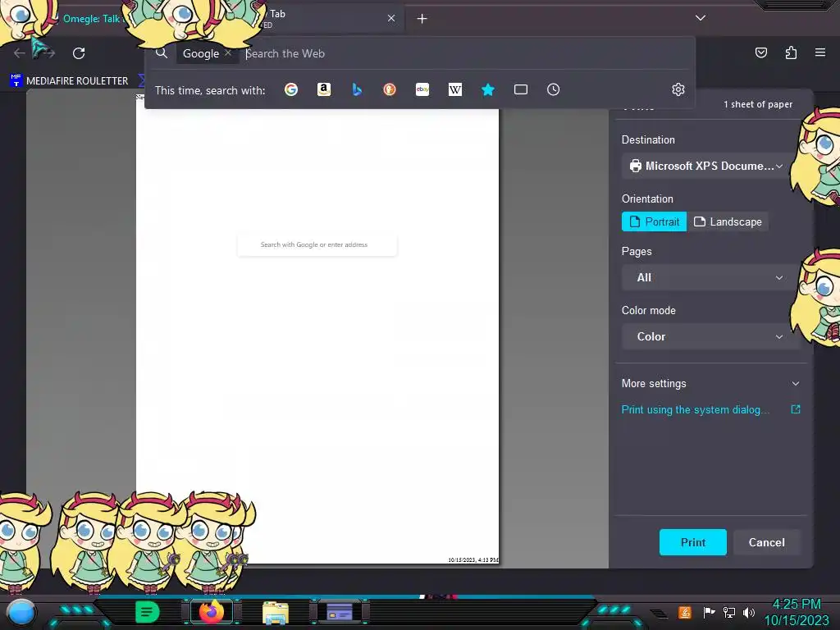Open the MEDIAFIRE ROULETTER bookmark

(70, 81)
